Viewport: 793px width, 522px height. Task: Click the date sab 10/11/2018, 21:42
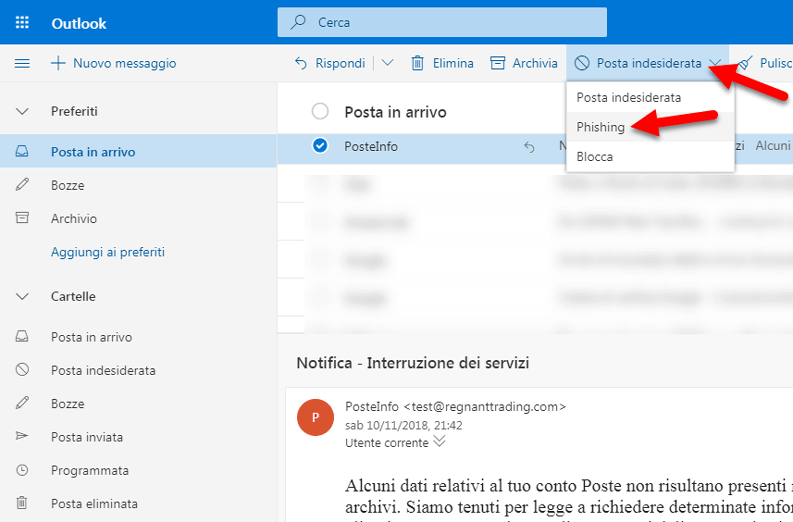(404, 425)
